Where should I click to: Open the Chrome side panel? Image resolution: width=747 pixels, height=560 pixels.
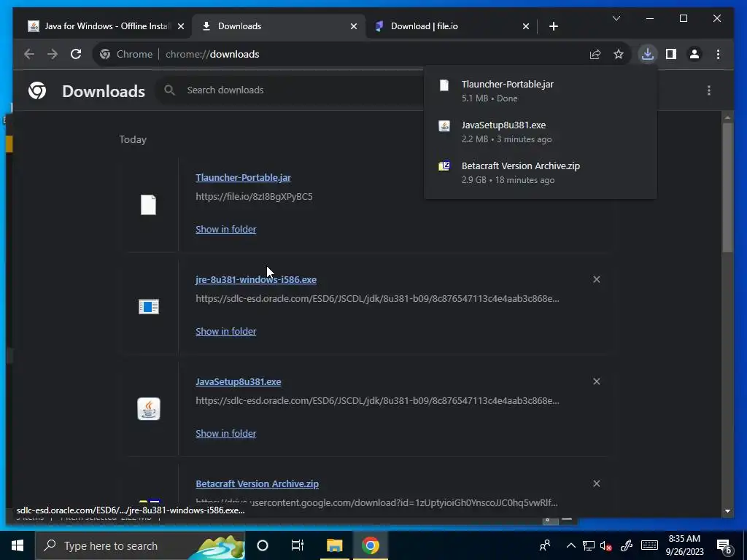pos(671,54)
